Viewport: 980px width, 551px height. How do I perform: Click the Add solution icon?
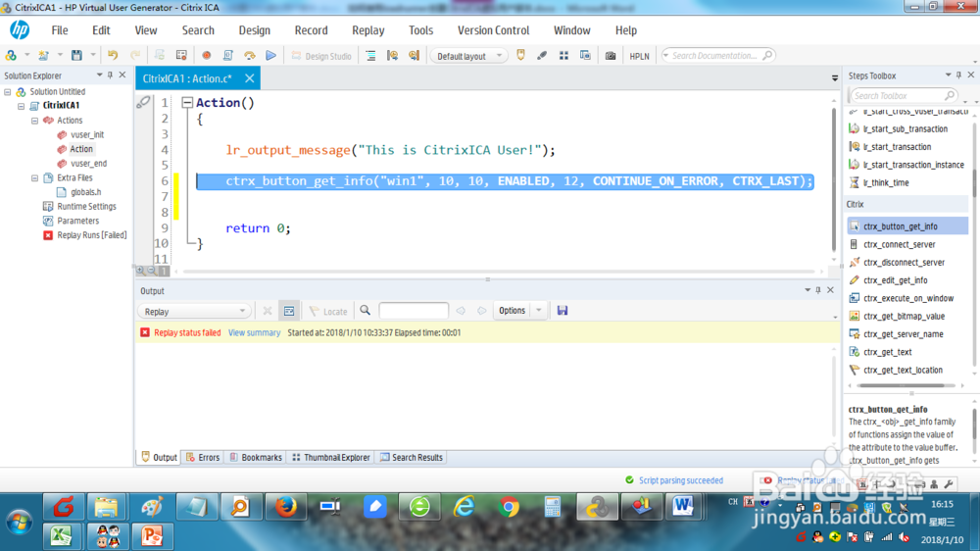point(11,56)
